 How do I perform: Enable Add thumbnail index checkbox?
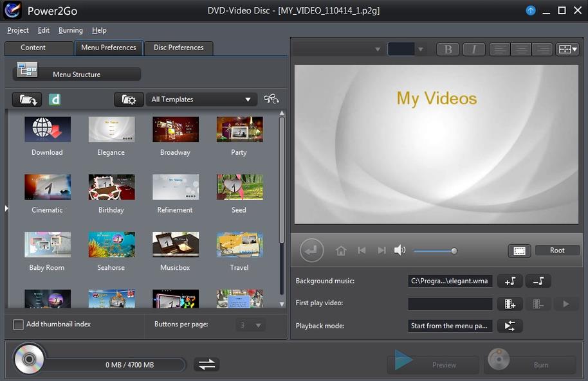click(x=19, y=324)
